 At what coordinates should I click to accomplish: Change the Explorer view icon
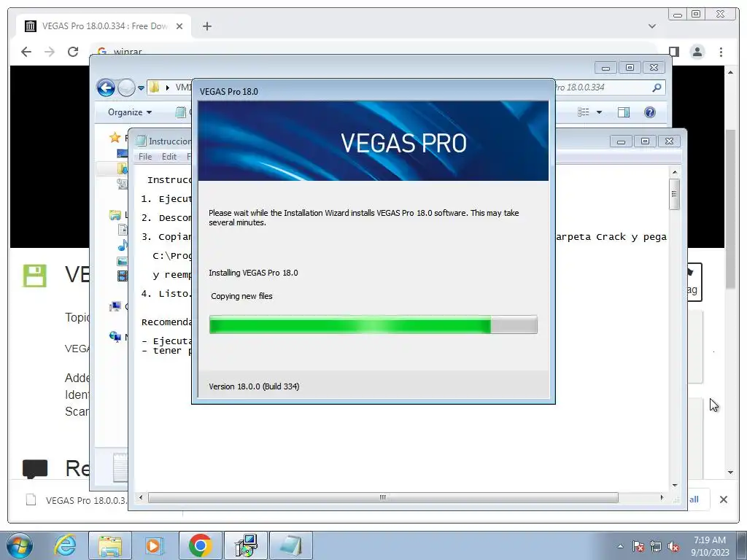tap(584, 112)
